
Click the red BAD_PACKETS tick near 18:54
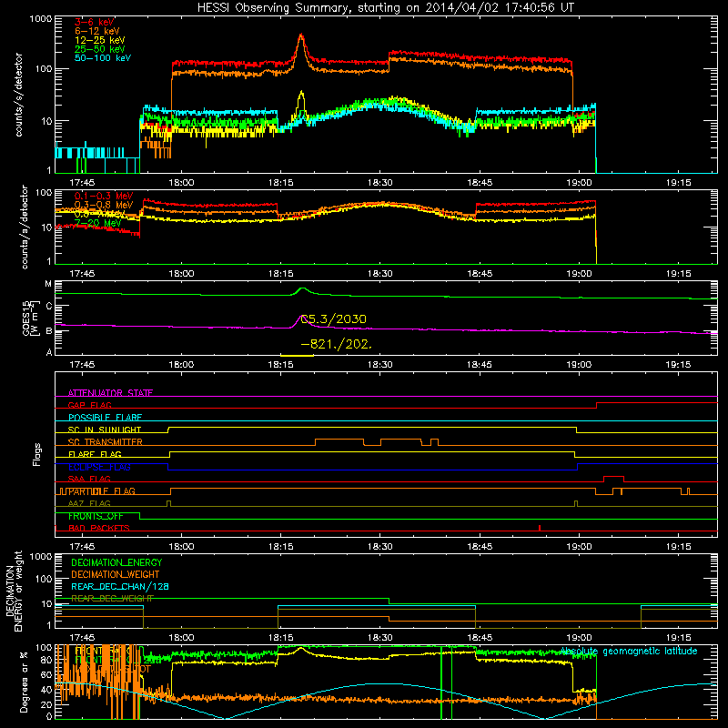[540, 528]
